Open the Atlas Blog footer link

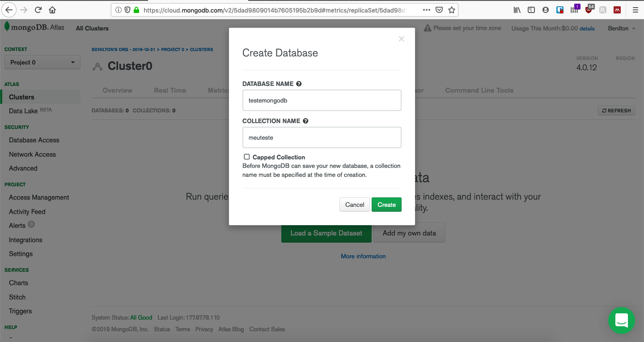pyautogui.click(x=231, y=329)
